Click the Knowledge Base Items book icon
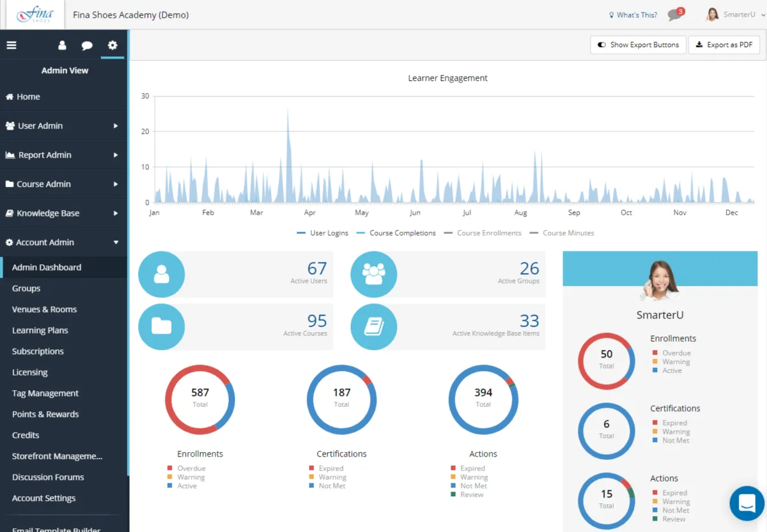Image resolution: width=767 pixels, height=532 pixels. click(x=374, y=326)
